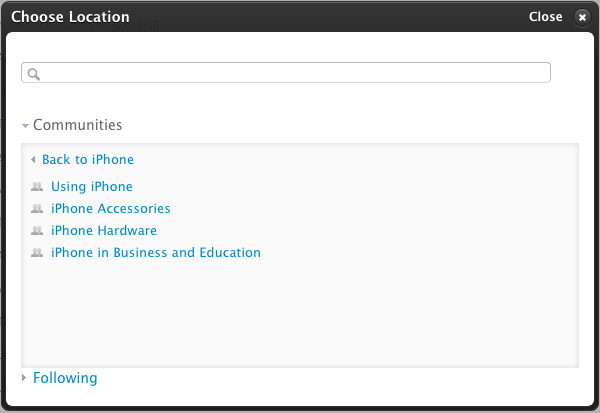Go back via Back to iPhone link
Viewport: 600px width, 413px height.
click(x=88, y=160)
